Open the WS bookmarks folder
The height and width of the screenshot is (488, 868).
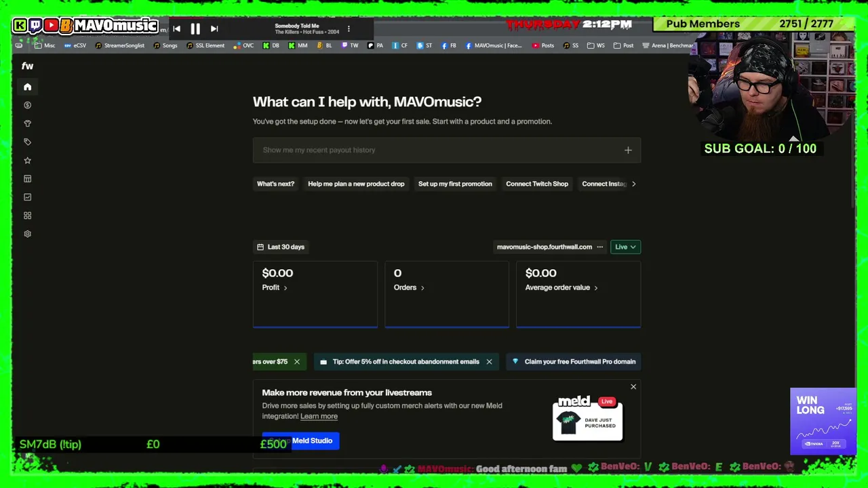pyautogui.click(x=596, y=45)
